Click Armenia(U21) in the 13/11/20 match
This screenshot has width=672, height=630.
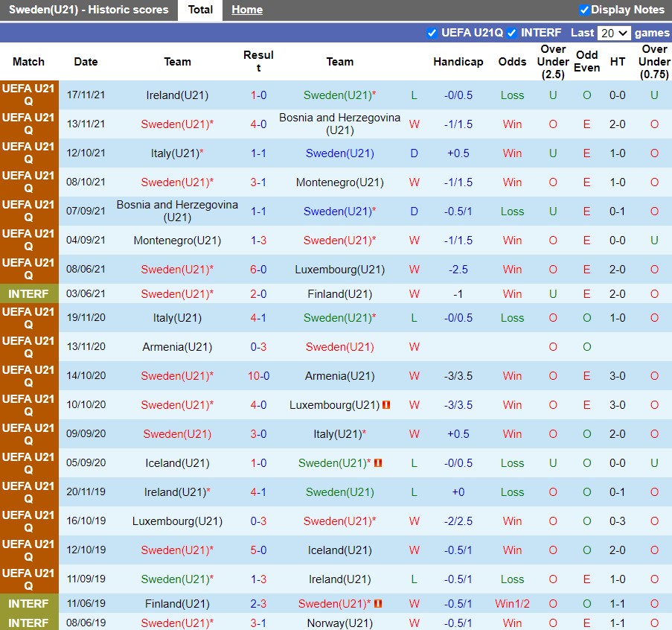tap(177, 347)
